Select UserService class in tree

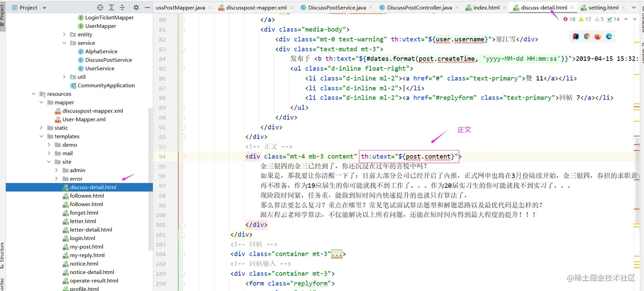point(100,69)
